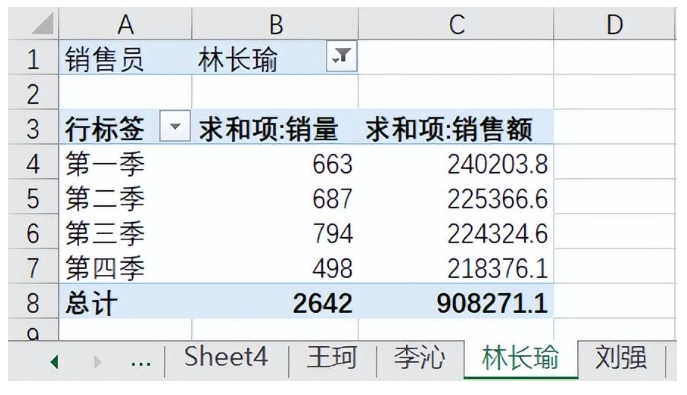Expand the 行标签 row label dropdown
Viewport: 687px width, 395px height.
[175, 126]
